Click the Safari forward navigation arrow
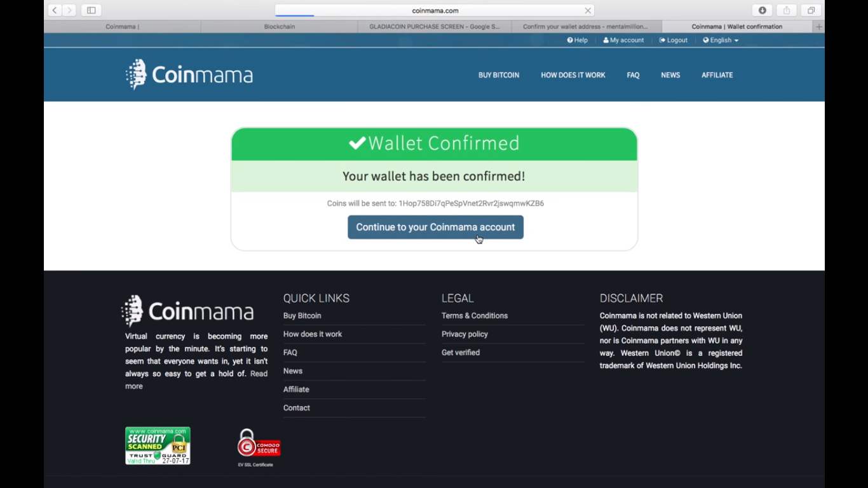This screenshot has width=868, height=488. tap(70, 10)
